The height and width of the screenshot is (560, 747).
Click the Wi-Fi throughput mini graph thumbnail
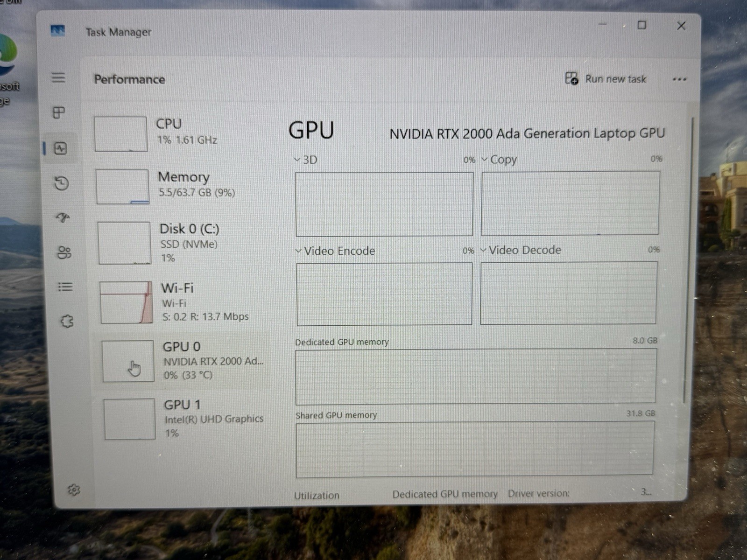pyautogui.click(x=126, y=302)
